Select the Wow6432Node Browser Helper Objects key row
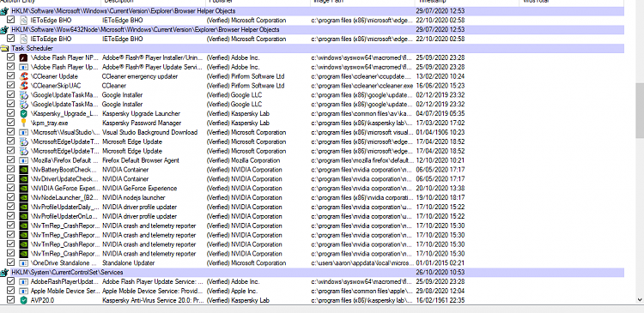Screen dimensions: 644x313 tap(313, 29)
